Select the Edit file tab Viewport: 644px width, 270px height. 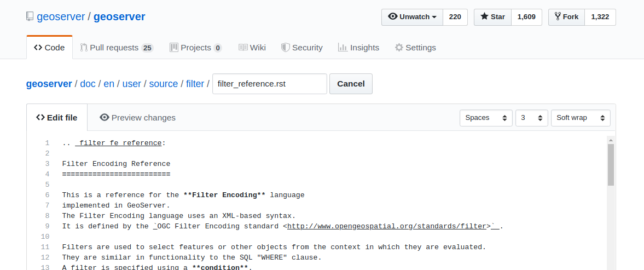click(x=57, y=118)
